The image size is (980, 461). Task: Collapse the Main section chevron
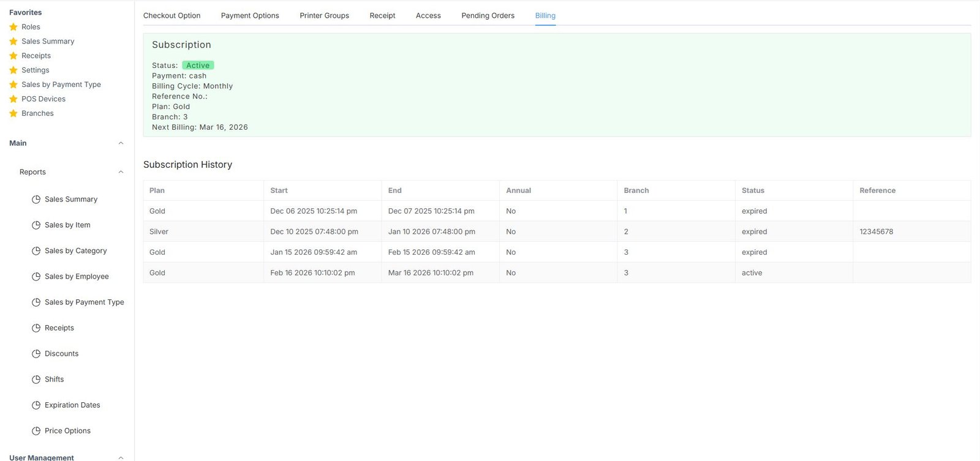pyautogui.click(x=121, y=143)
